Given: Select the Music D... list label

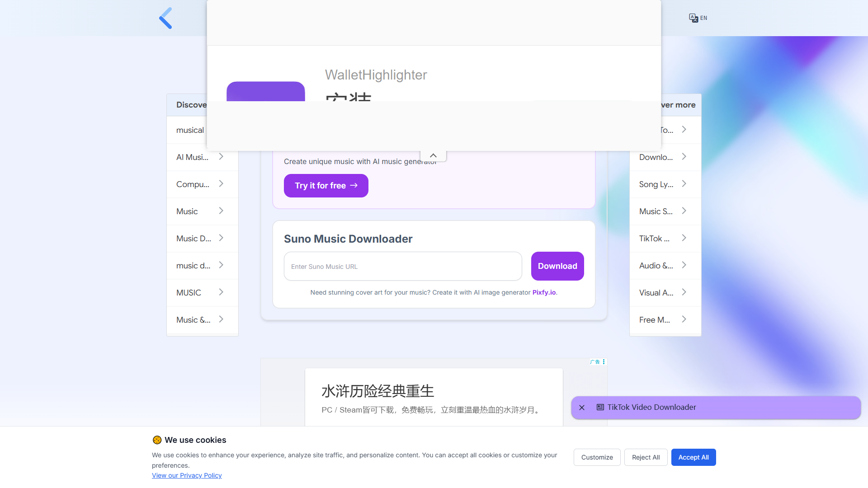Looking at the screenshot, I should [x=193, y=239].
